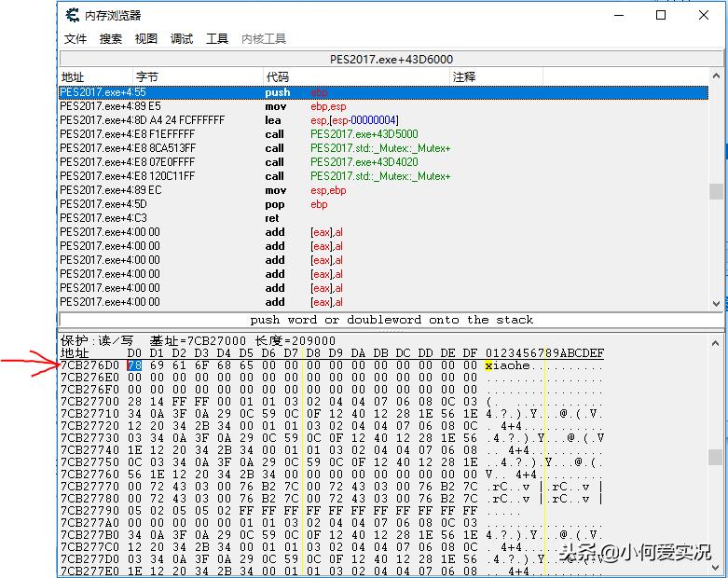
Task: Open the 文件 menu
Action: click(x=76, y=39)
